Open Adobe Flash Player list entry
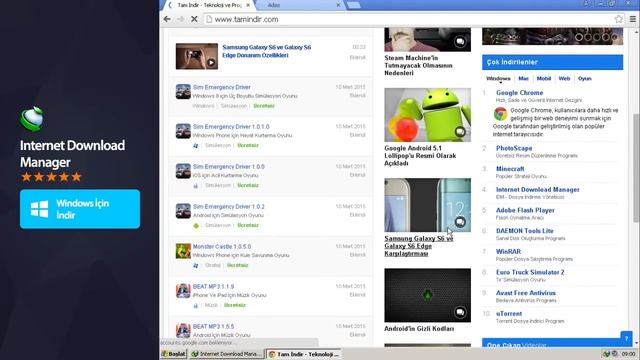Image resolution: width=640 pixels, height=360 pixels. tap(525, 210)
